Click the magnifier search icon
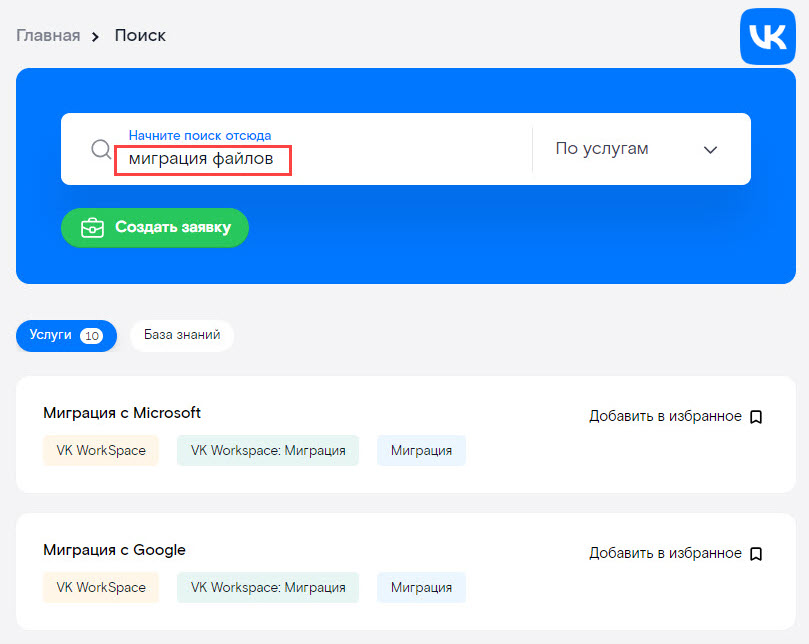The height and width of the screenshot is (644, 809). 101,149
